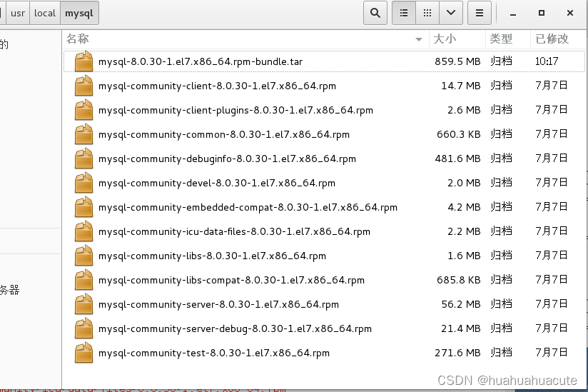The image size is (588, 392).
Task: Select mysql-community-icu-data-files rpm file name
Action: click(234, 232)
